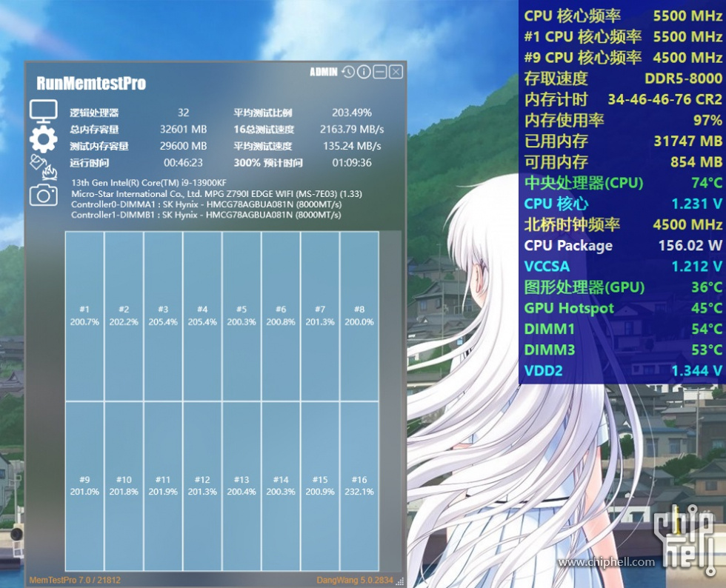Viewport: 726px width, 588px height.
Task: Click the logical processors count 32
Action: (184, 113)
